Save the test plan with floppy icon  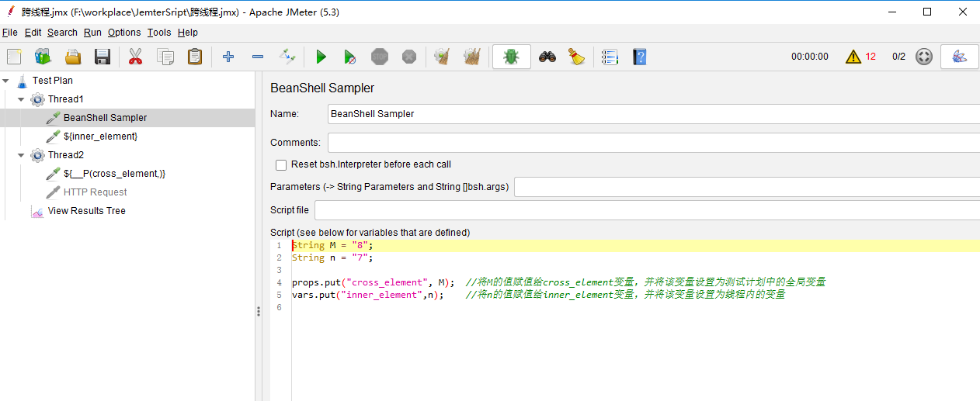103,57
